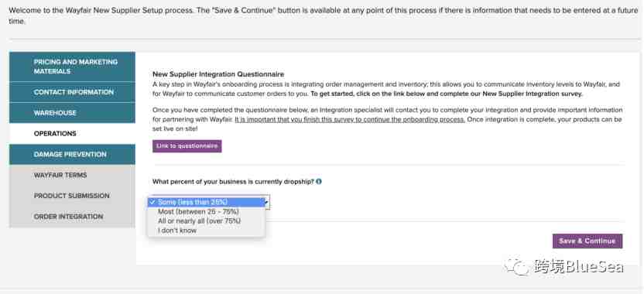Click the dropship percent dropdown arrow
Image resolution: width=644 pixels, height=294 pixels.
pos(267,202)
